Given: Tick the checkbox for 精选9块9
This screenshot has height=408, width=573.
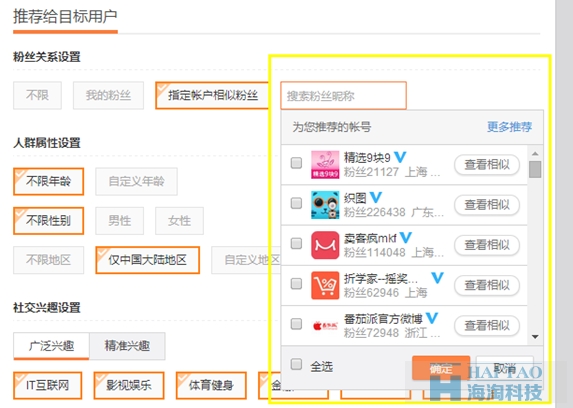Looking at the screenshot, I should coord(296,163).
